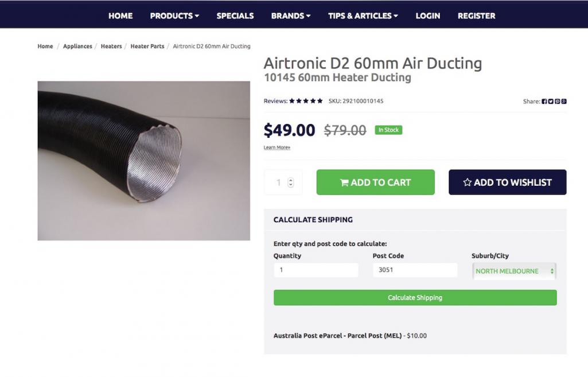The height and width of the screenshot is (377, 588).
Task: Add the item to wishlist
Action: (x=507, y=182)
